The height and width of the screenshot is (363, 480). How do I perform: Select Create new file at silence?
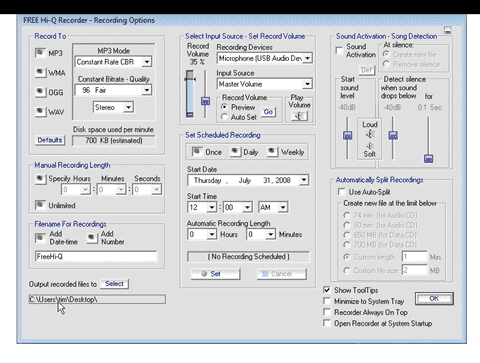click(386, 54)
